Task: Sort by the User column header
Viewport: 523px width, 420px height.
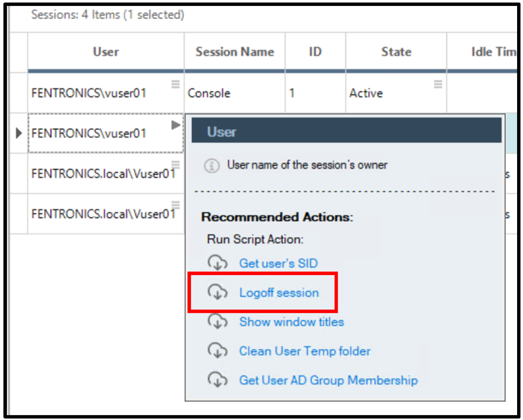Action: 106,52
